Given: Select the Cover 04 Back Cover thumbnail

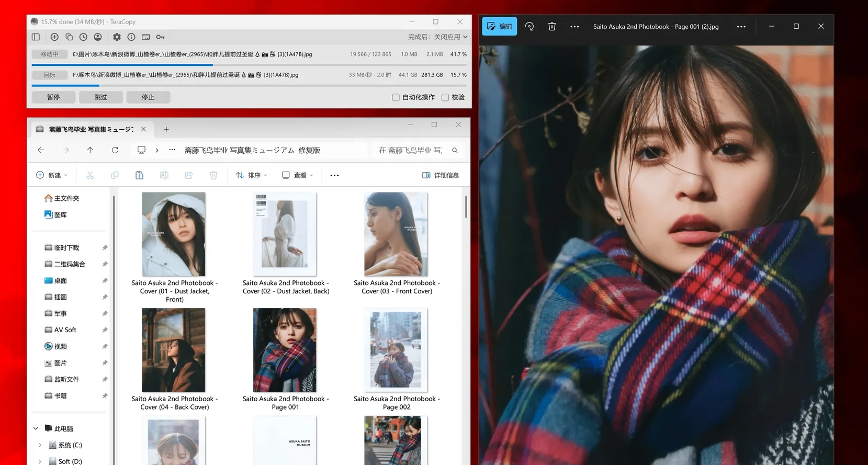Looking at the screenshot, I should (x=174, y=350).
